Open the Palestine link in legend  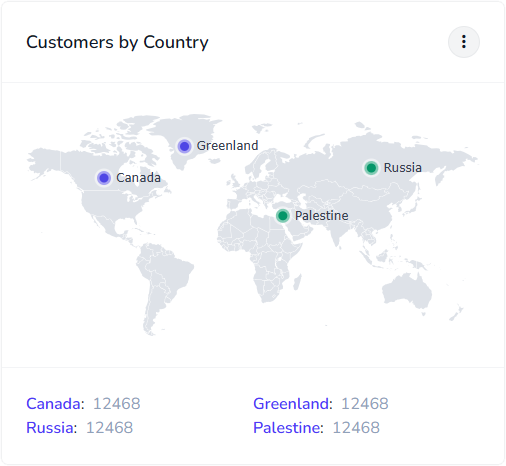coord(288,428)
